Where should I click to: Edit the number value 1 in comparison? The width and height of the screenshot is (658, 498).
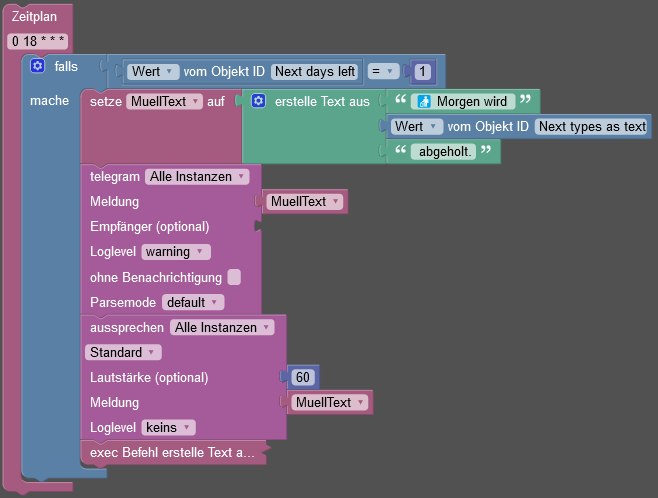(423, 71)
